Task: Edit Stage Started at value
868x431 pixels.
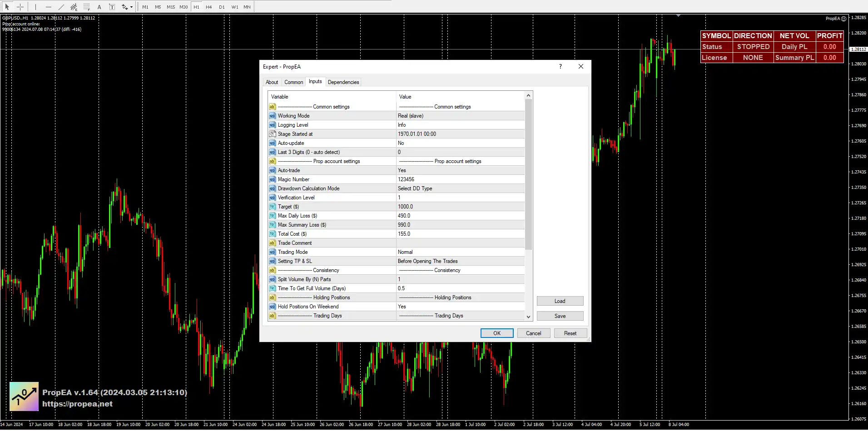Action: coord(460,134)
